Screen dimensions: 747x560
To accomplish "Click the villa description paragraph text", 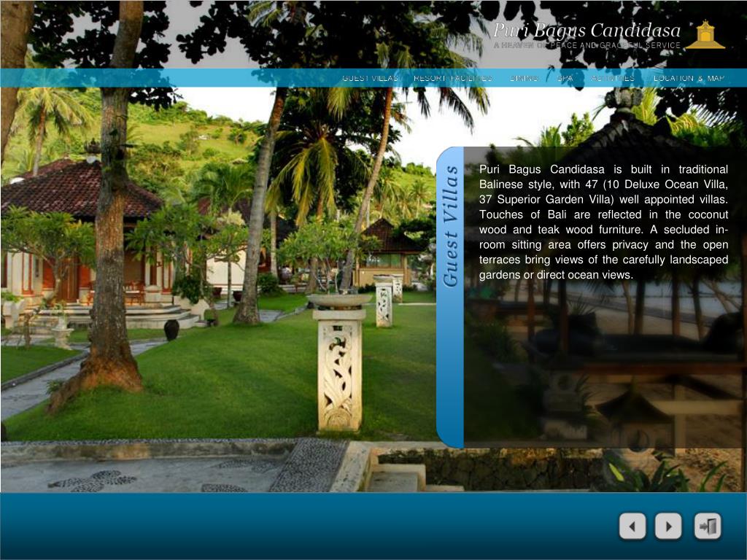I will tap(603, 222).
